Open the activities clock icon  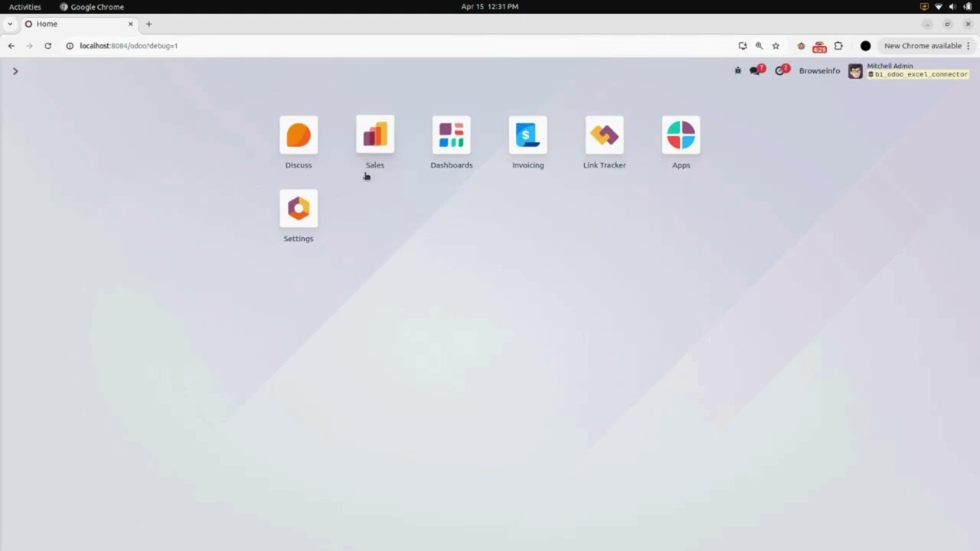(781, 70)
